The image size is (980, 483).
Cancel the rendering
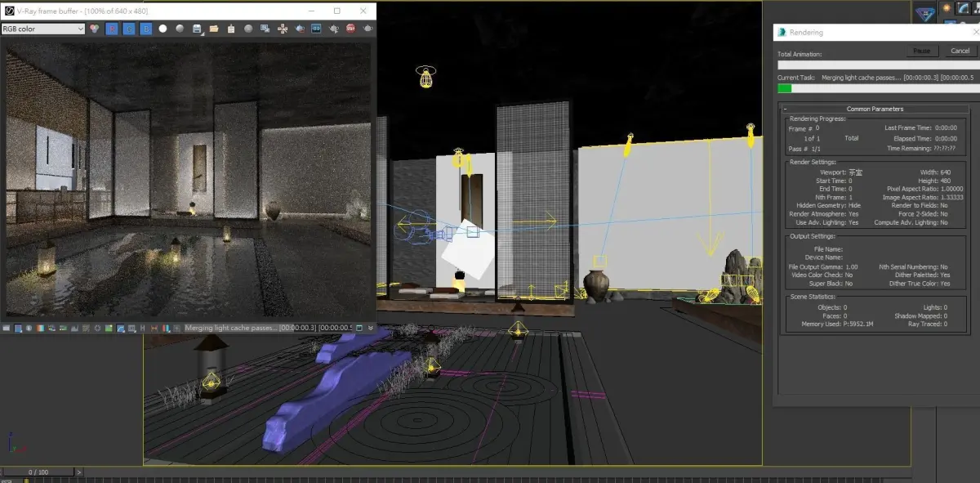(x=960, y=51)
